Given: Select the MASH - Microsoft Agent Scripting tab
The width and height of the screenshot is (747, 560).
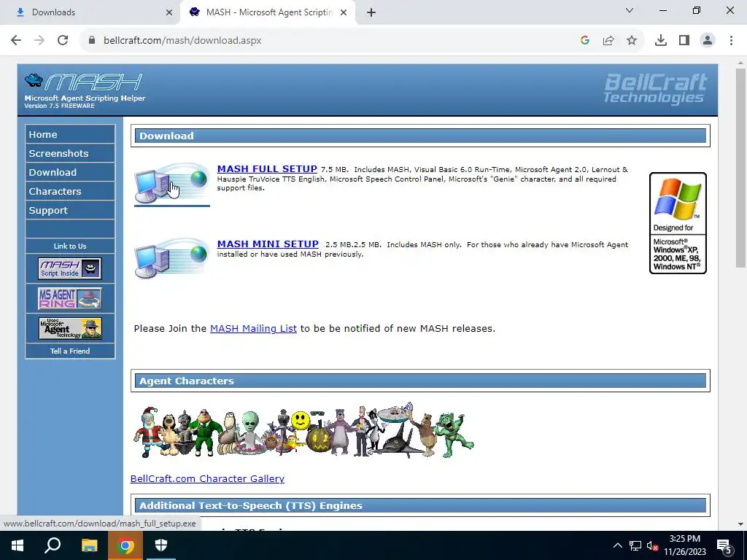Looking at the screenshot, I should (268, 12).
